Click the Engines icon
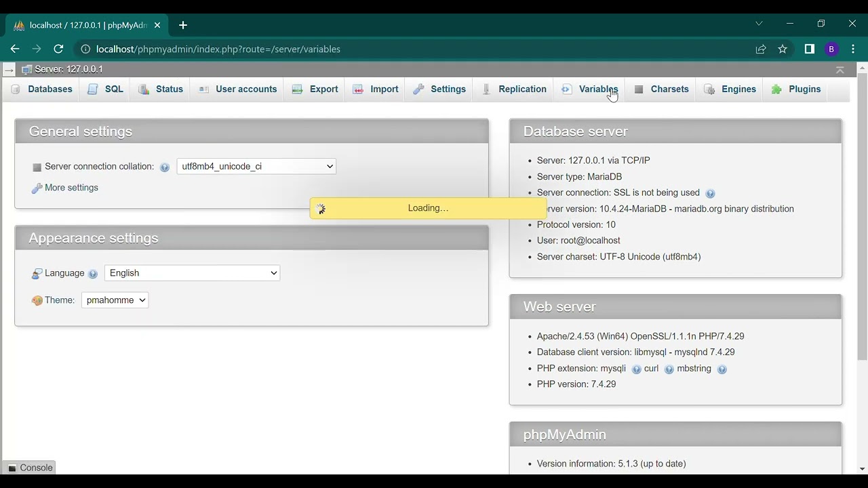The width and height of the screenshot is (868, 488). (709, 89)
